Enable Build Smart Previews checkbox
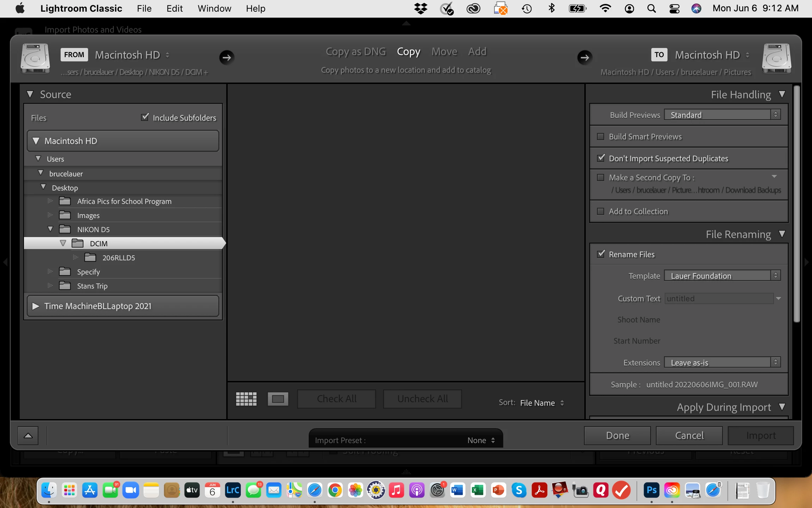 (601, 137)
